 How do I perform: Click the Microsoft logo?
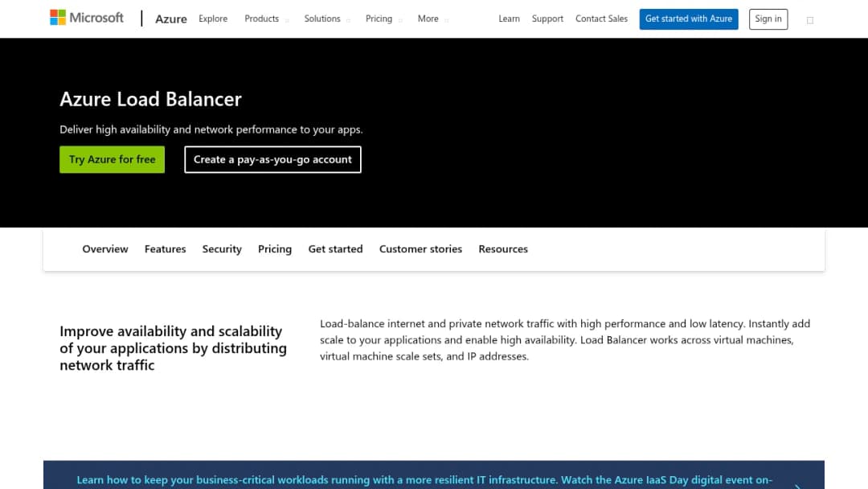point(87,18)
